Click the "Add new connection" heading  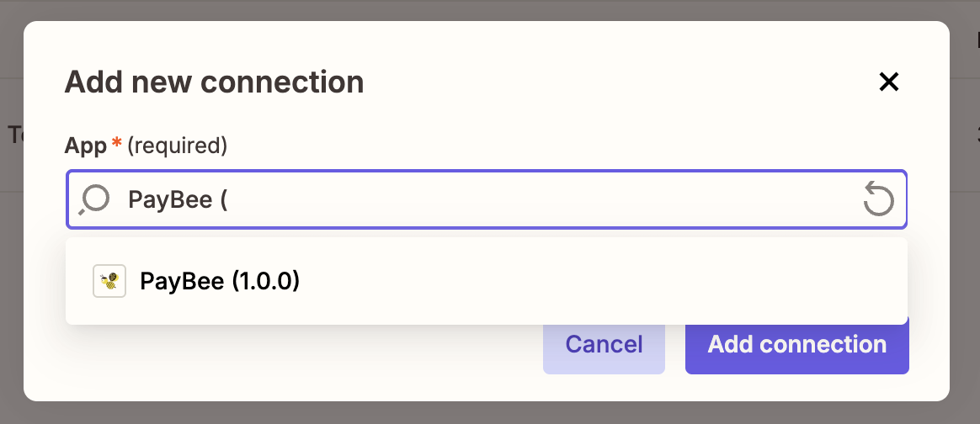coord(214,82)
